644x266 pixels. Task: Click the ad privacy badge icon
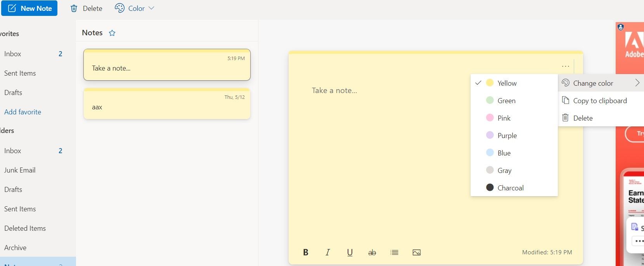coord(621,27)
